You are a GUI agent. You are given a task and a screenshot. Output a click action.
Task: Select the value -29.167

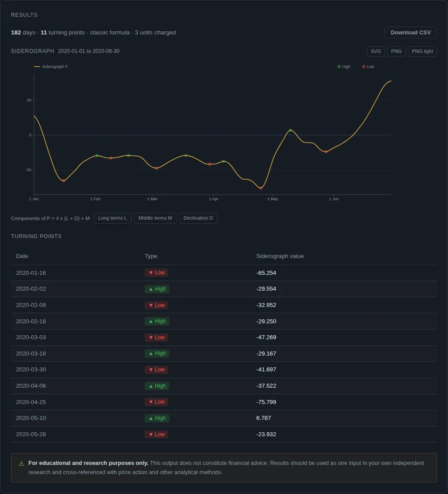point(266,353)
